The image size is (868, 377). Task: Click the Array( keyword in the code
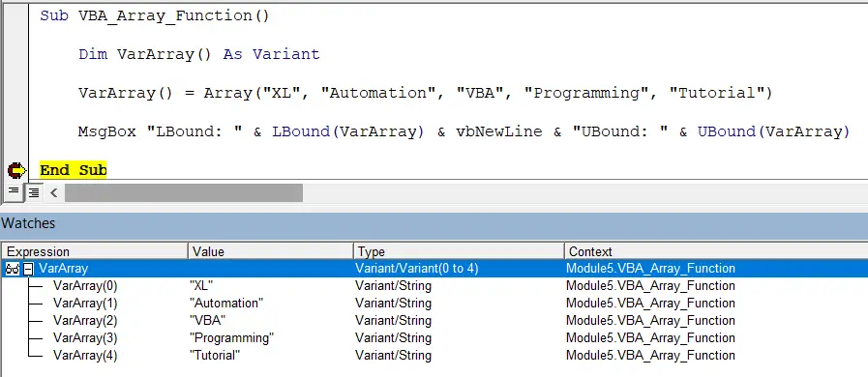[232, 93]
